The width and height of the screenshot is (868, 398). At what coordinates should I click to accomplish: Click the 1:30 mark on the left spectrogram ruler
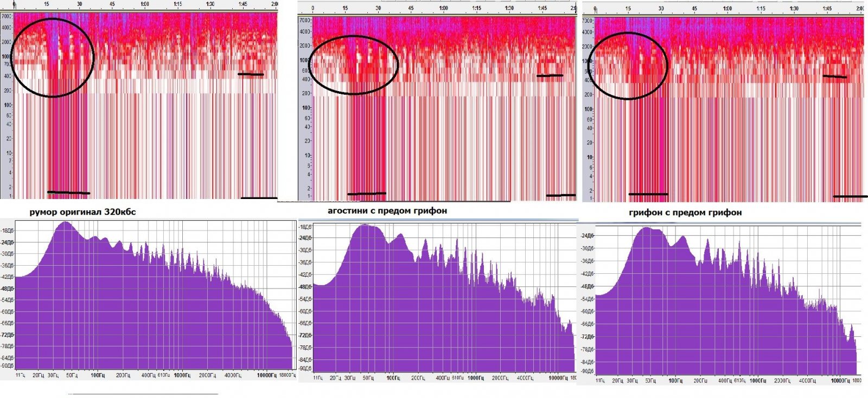pos(210,4)
